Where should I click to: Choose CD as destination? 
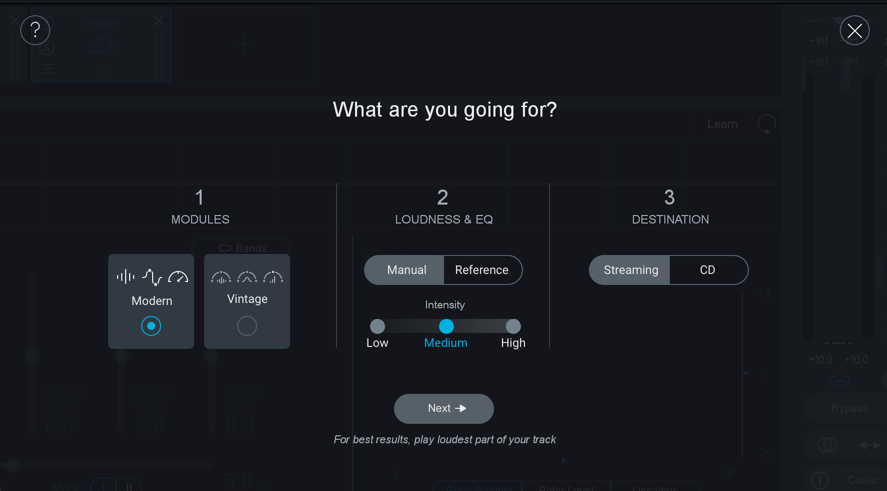pyautogui.click(x=709, y=270)
